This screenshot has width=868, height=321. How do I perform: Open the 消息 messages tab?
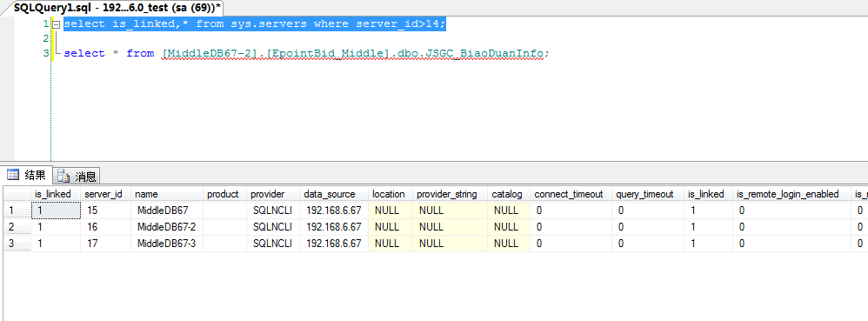(77, 177)
